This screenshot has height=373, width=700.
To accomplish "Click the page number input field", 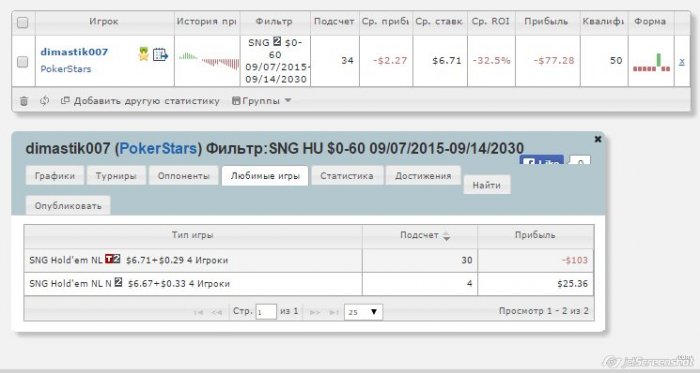I will (x=266, y=312).
